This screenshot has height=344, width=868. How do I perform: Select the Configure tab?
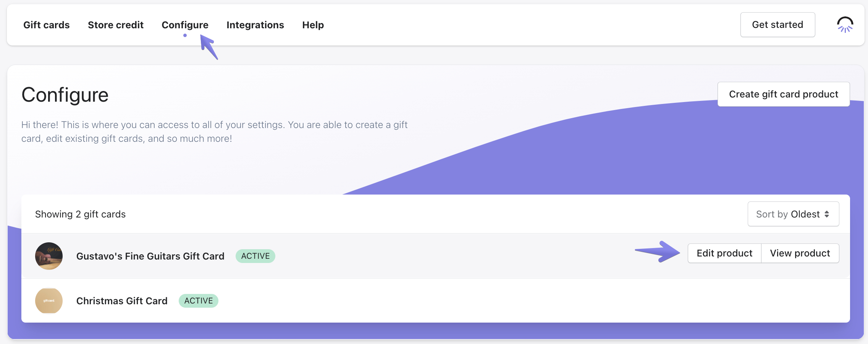pos(185,25)
